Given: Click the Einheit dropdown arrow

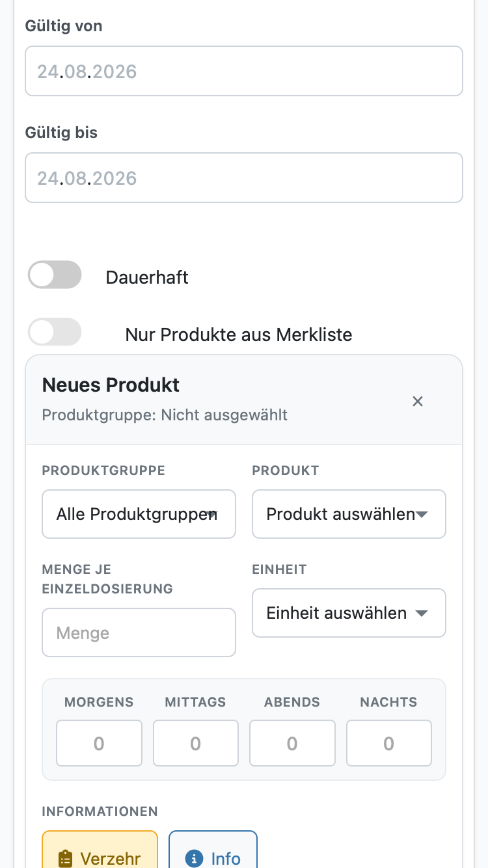Looking at the screenshot, I should point(422,614).
